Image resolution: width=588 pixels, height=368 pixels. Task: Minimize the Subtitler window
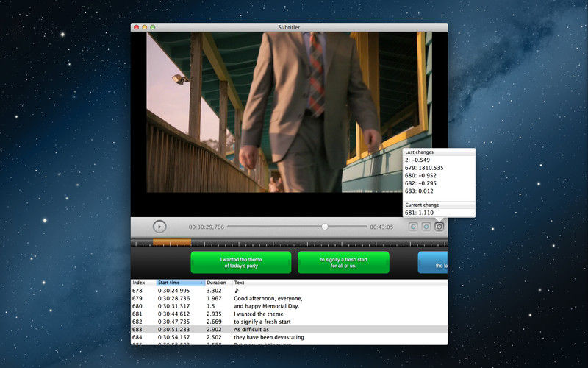click(x=144, y=27)
